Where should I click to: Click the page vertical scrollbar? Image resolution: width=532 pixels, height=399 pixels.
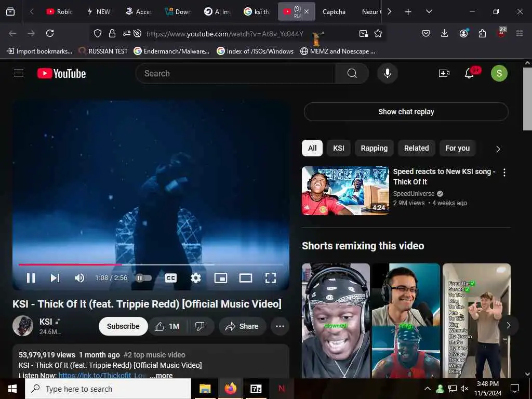coord(527,98)
